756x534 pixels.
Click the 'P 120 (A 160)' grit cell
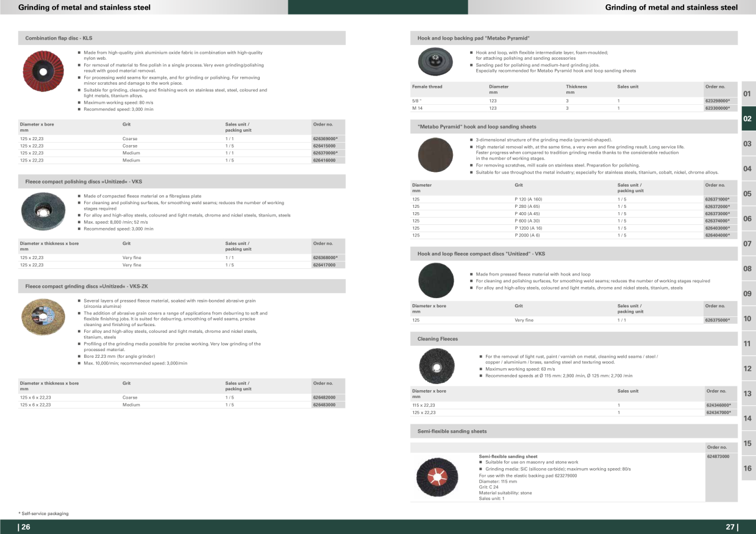coord(529,199)
